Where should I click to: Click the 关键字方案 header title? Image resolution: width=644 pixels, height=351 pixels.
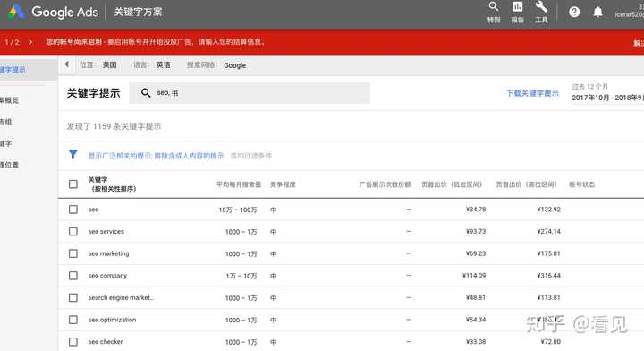coord(138,12)
